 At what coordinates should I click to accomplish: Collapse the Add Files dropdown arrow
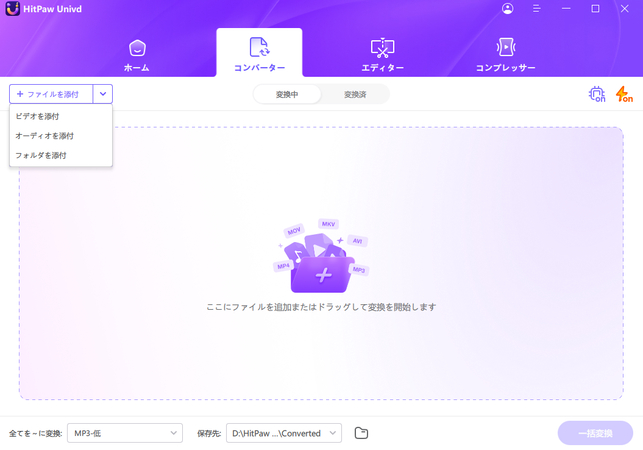click(x=103, y=94)
